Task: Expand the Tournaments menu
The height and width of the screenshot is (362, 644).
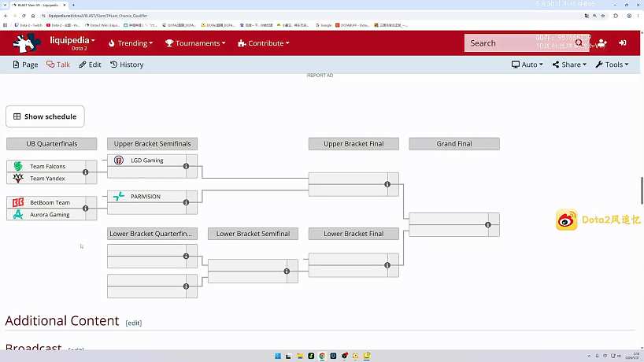Action: [195, 43]
